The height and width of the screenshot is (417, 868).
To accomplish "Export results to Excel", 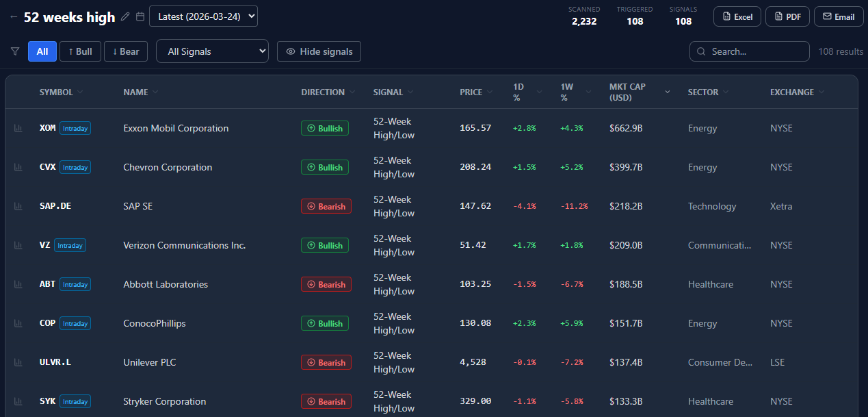I will 737,16.
